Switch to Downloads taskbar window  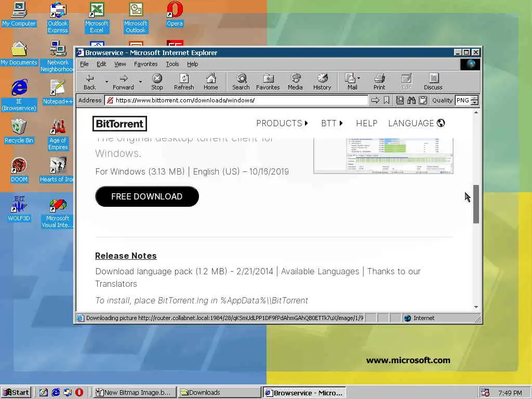click(219, 393)
